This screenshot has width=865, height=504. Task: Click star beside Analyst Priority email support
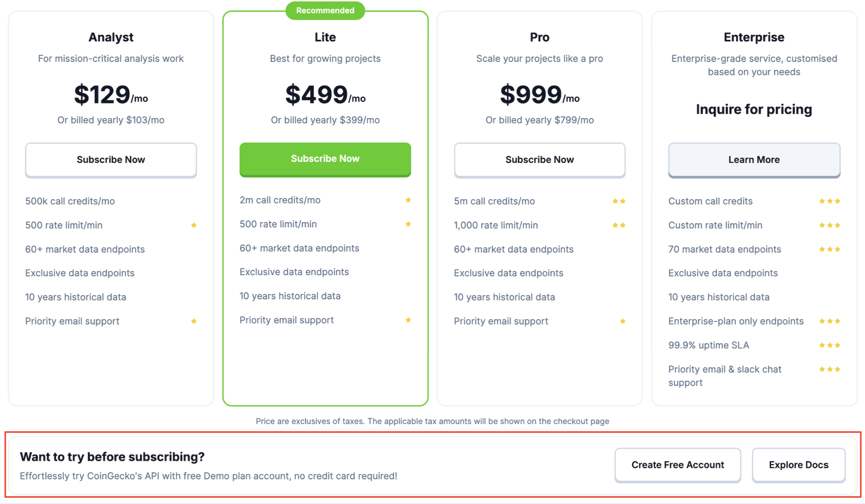click(194, 321)
